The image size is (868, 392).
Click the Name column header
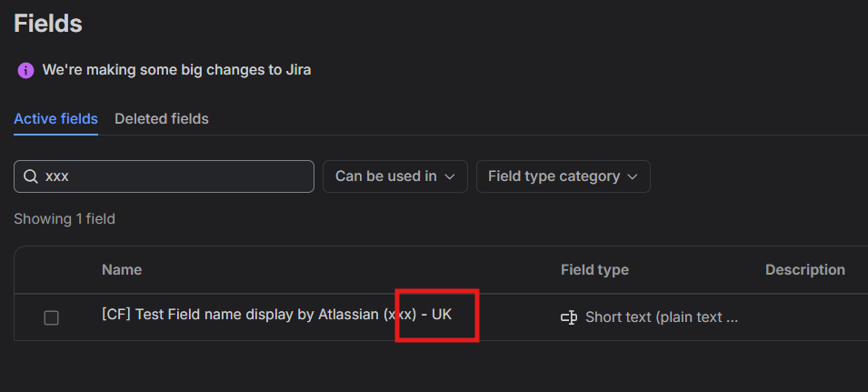[x=122, y=269]
